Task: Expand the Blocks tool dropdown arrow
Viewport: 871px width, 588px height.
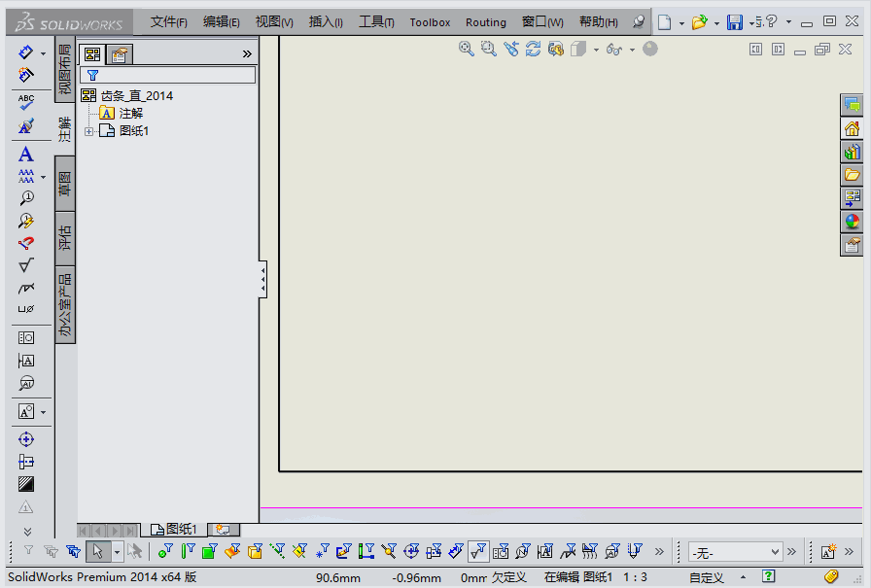Action: click(x=44, y=412)
